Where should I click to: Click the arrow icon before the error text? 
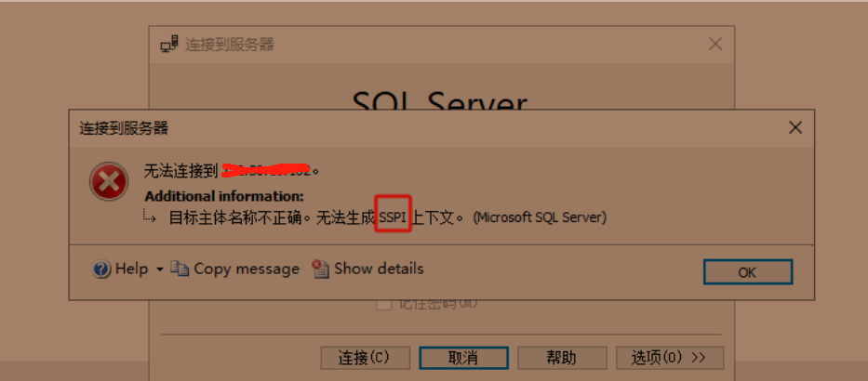click(x=150, y=216)
